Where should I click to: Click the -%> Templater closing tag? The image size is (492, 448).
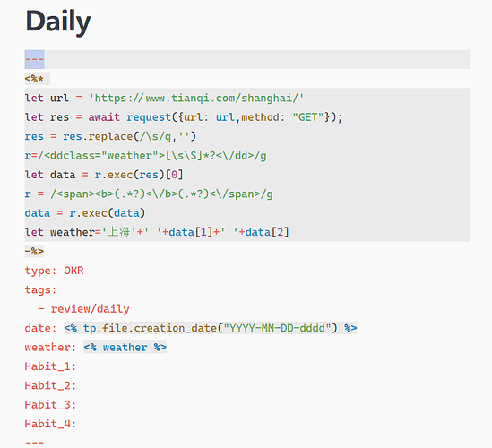(x=35, y=251)
